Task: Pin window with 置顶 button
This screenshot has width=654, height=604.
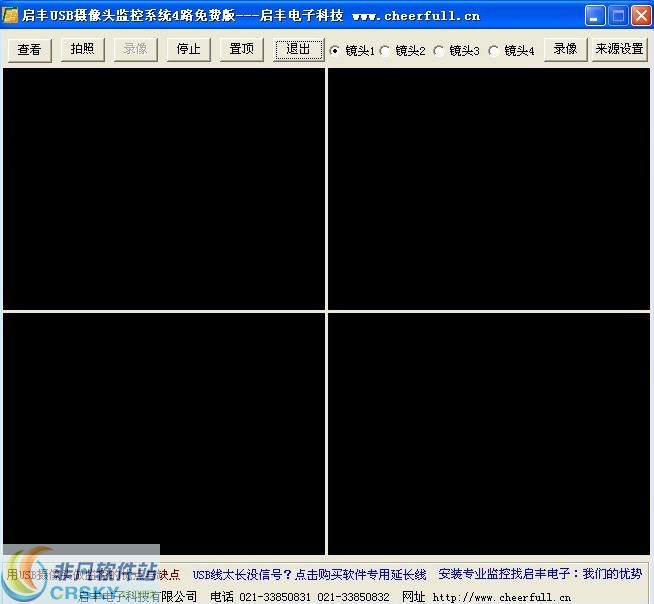Action: (241, 49)
